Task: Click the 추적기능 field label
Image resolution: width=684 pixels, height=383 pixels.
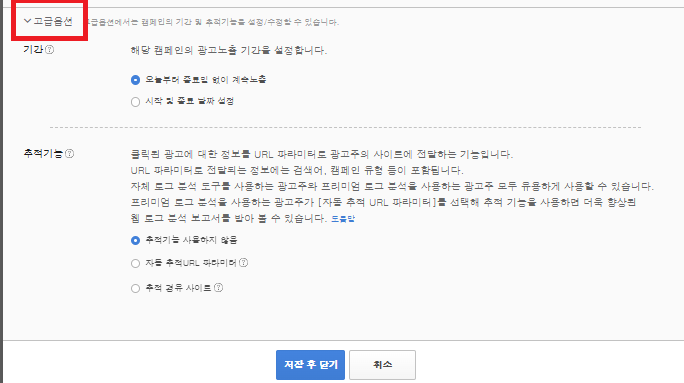Action: click(x=43, y=154)
